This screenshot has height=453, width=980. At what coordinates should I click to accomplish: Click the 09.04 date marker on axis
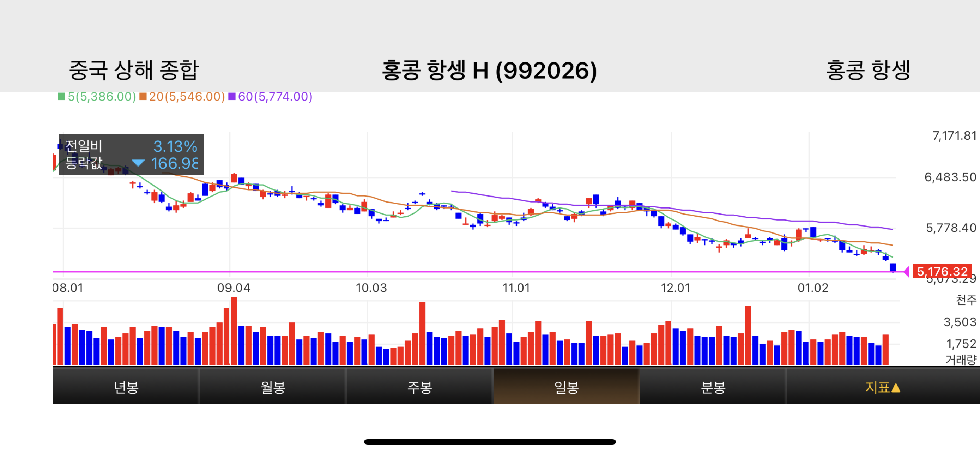click(234, 288)
